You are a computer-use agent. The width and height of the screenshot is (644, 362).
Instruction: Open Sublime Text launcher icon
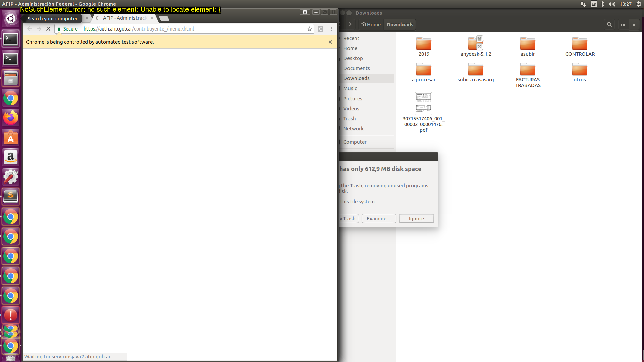(11, 197)
